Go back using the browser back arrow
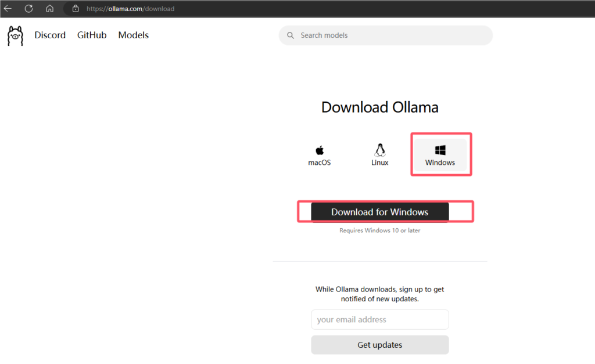 [8, 8]
